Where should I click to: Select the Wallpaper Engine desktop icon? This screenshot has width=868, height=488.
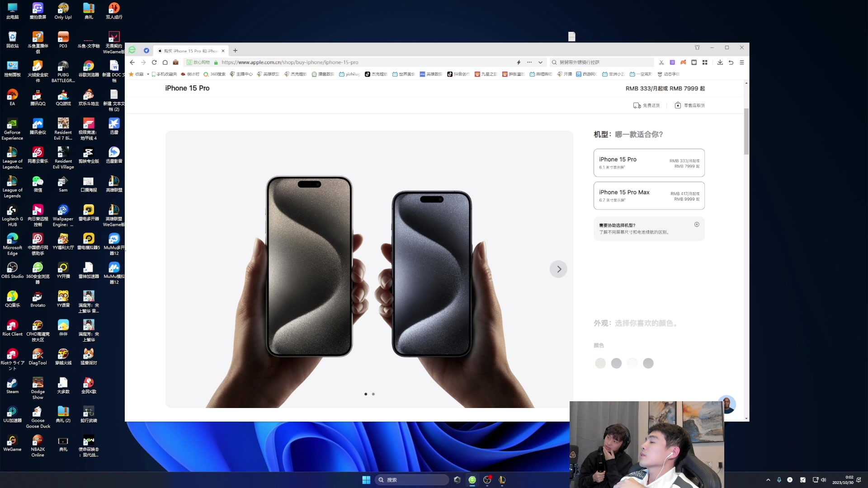[63, 216]
